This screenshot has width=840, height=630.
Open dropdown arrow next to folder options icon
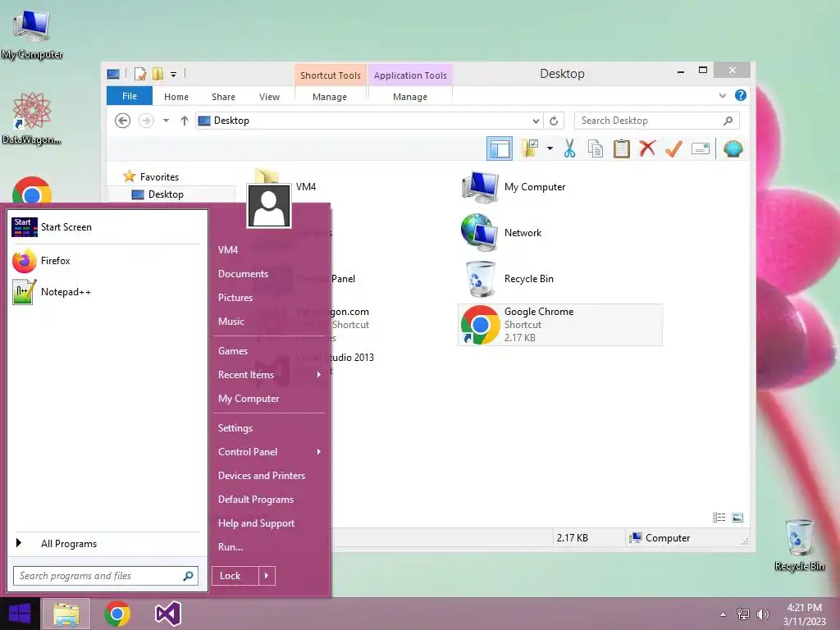pos(550,148)
